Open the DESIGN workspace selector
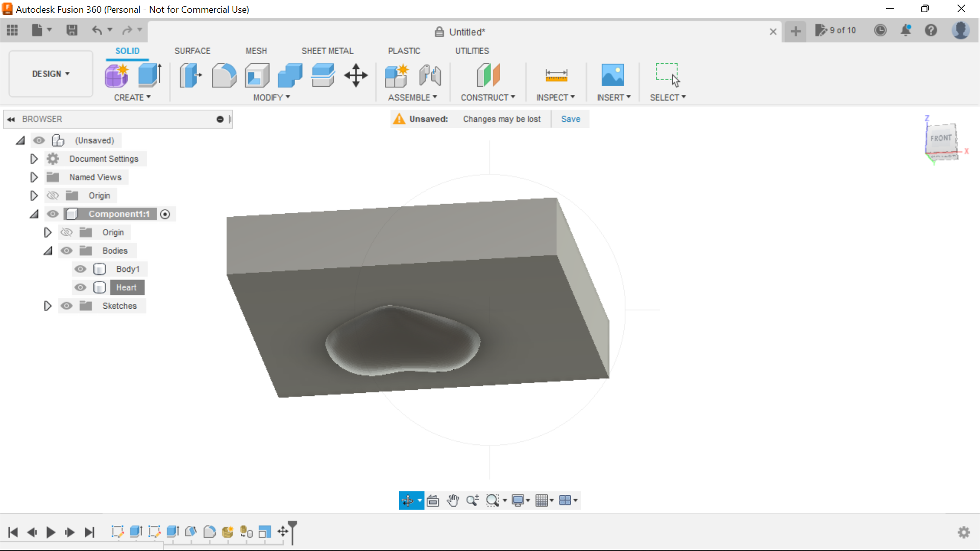This screenshot has height=551, width=980. (x=50, y=73)
